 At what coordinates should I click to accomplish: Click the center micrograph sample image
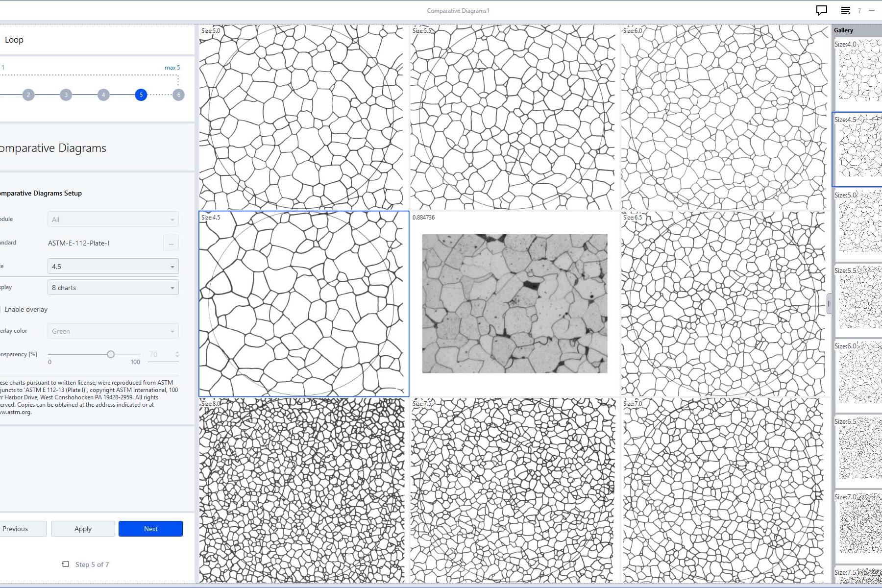[x=514, y=303]
